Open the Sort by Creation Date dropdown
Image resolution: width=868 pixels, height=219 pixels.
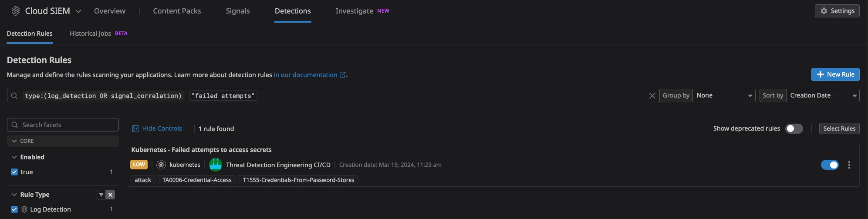pyautogui.click(x=822, y=96)
